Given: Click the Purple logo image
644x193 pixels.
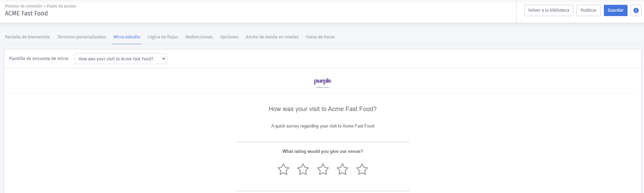Looking at the screenshot, I should [x=323, y=83].
